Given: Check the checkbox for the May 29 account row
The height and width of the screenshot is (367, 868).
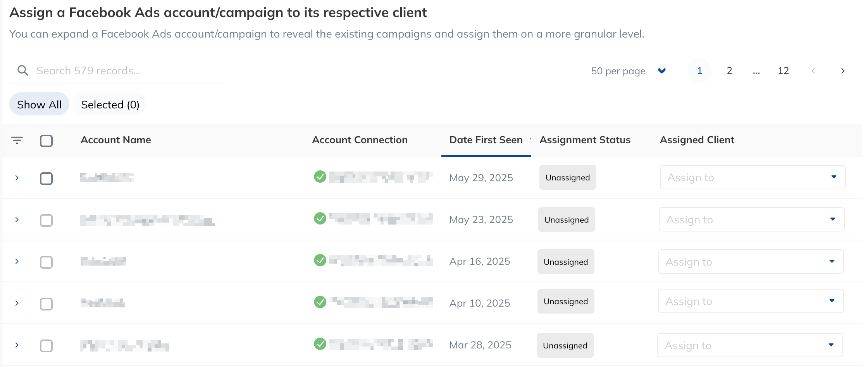Looking at the screenshot, I should (x=46, y=178).
